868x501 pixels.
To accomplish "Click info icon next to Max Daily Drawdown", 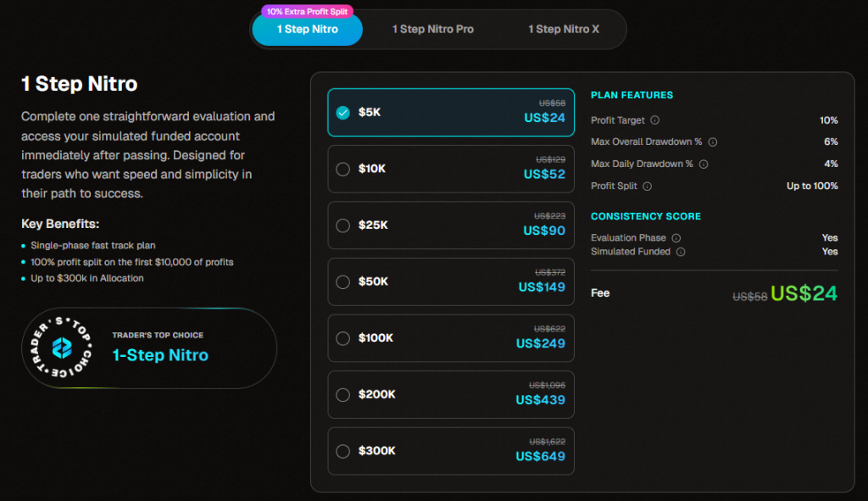I will click(x=704, y=164).
